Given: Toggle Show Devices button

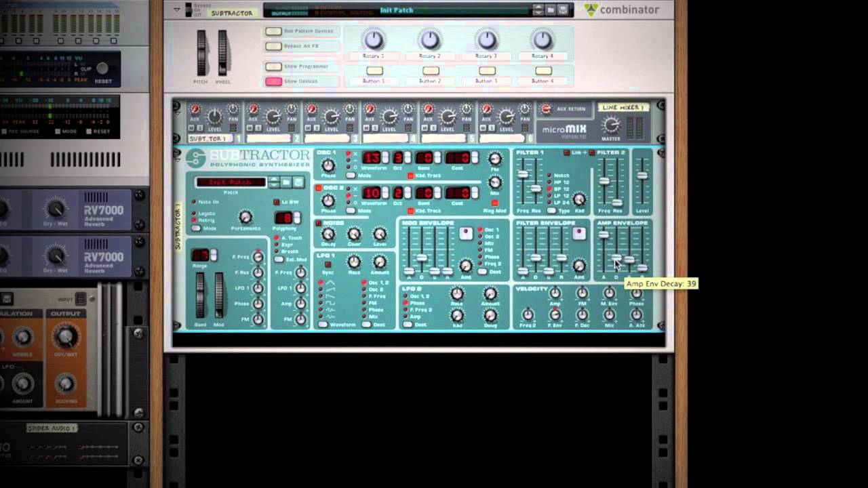Looking at the screenshot, I should (x=273, y=81).
